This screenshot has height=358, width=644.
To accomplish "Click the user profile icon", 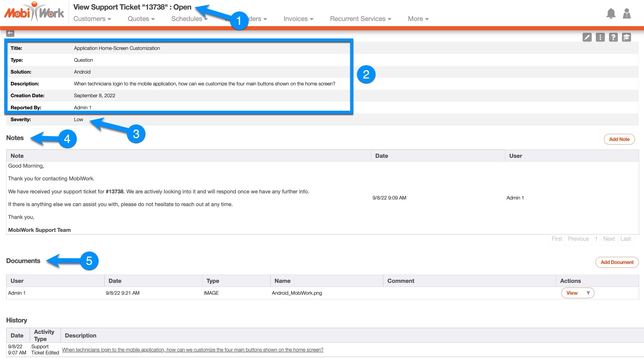I will (626, 13).
